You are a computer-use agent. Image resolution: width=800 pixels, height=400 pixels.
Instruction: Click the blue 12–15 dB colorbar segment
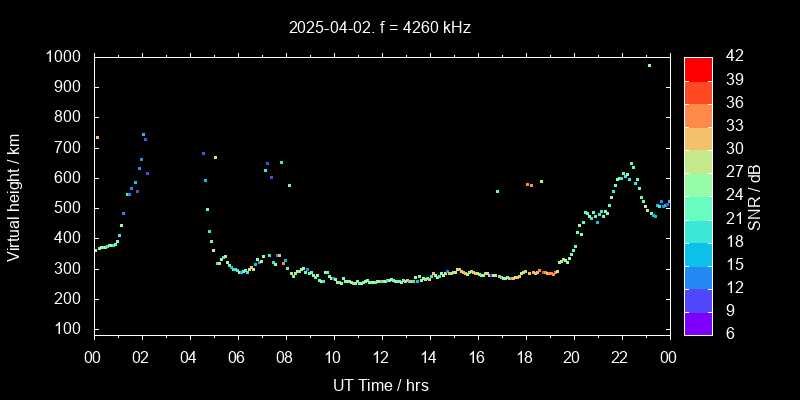698,277
